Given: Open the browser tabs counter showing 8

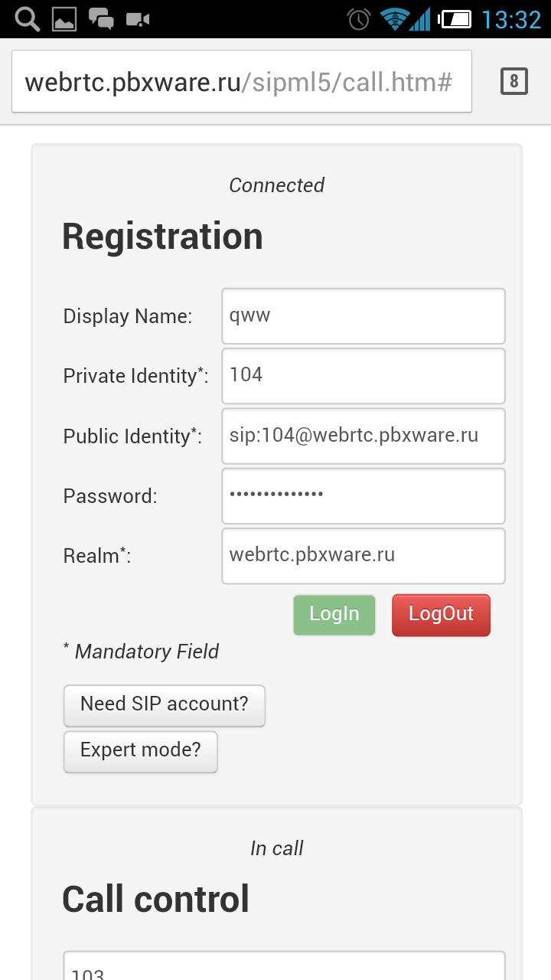Looking at the screenshot, I should (x=514, y=81).
